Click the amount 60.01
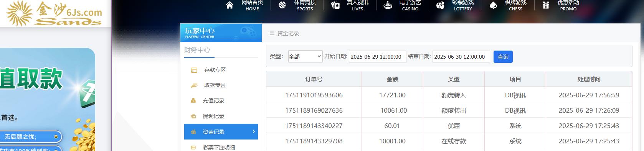Screen dimensions: 644x151 392,126
